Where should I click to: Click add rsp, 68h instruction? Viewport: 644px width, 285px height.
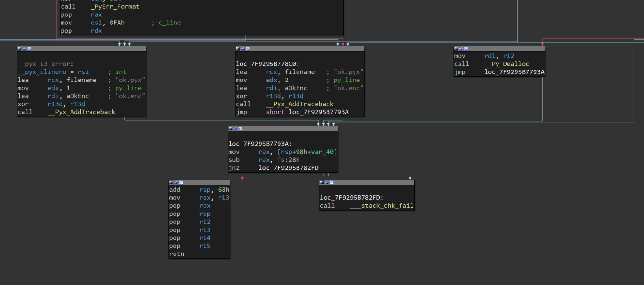pyautogui.click(x=199, y=190)
